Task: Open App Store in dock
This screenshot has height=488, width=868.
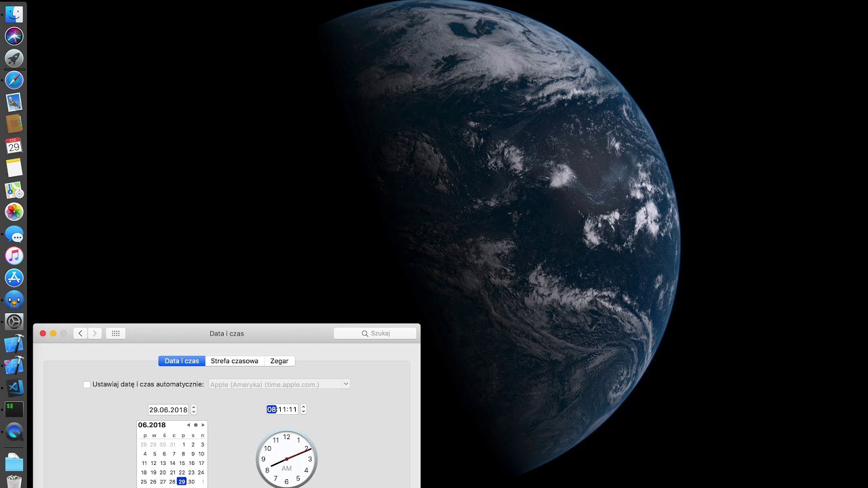Action: pos(14,277)
